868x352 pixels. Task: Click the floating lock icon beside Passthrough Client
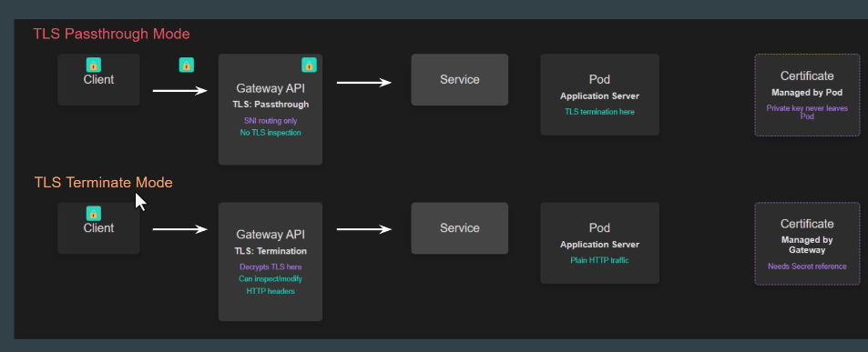[x=187, y=65]
